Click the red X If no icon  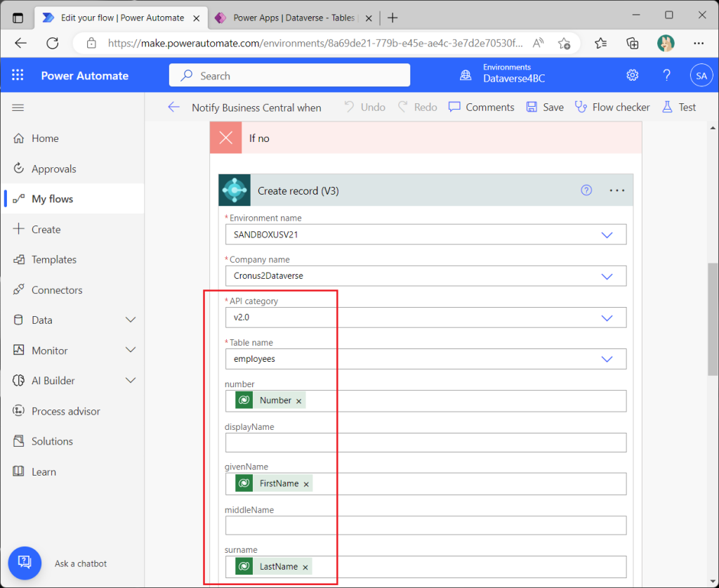click(226, 138)
